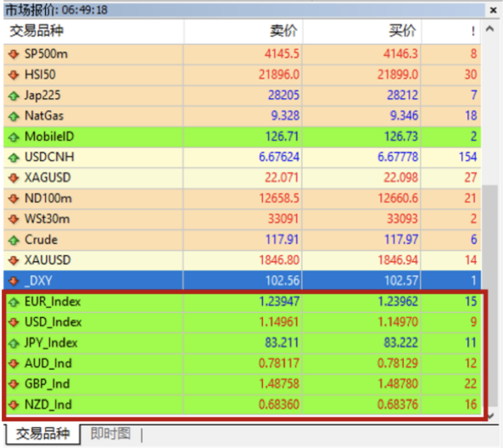Click the USDCNH spread value 154
Image resolution: width=503 pixels, height=448 pixels.
coord(468,157)
